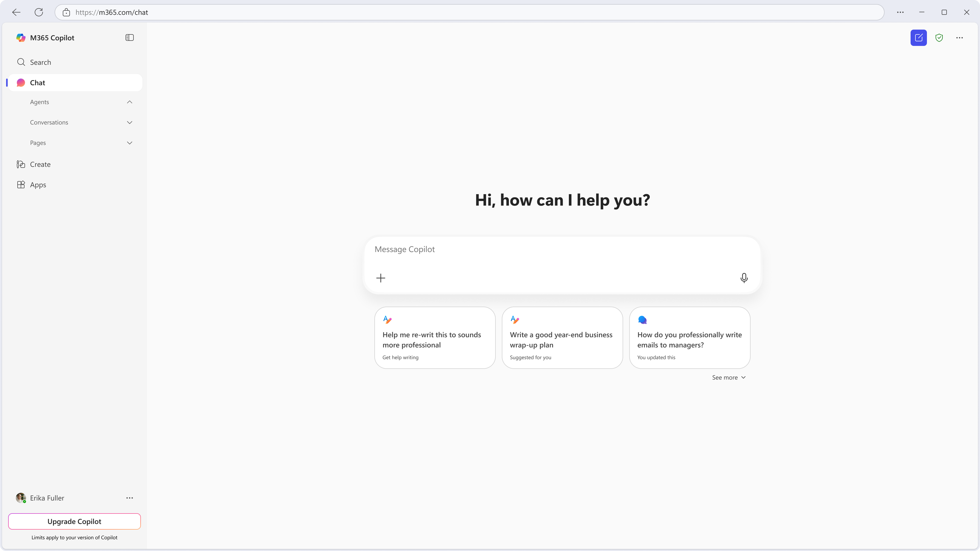Click the m365.com/chat address bar
The width and height of the screenshot is (980, 551).
(x=469, y=12)
